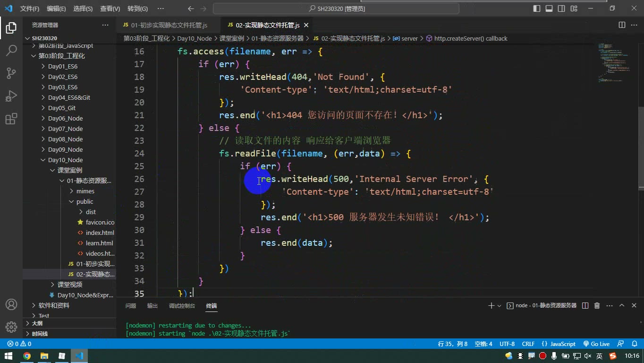Open File Explorer from the taskbar

click(44, 356)
